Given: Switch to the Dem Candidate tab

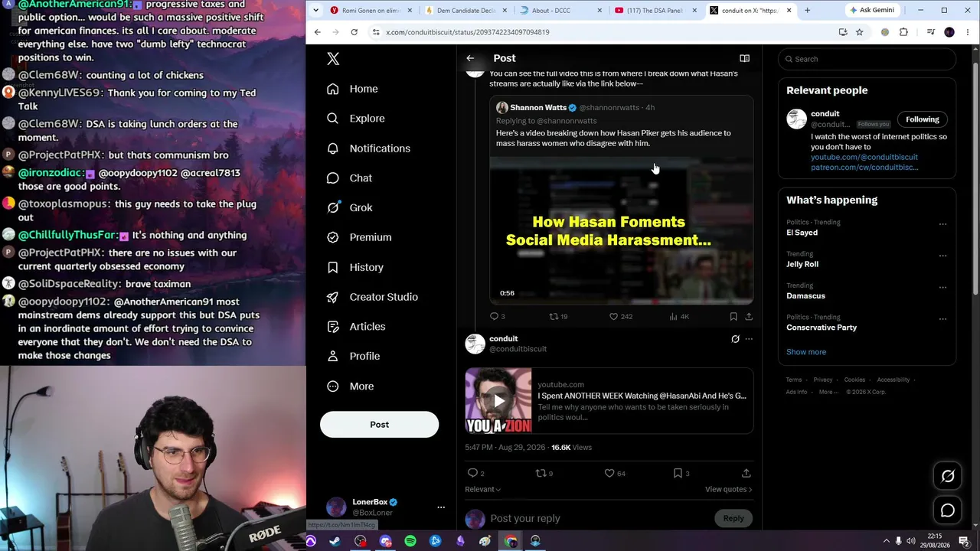Looking at the screenshot, I should (466, 11).
